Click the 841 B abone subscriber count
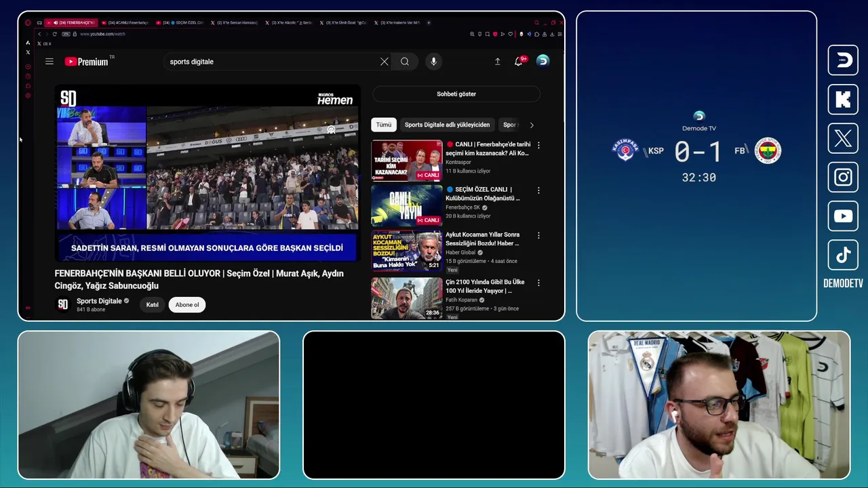The width and height of the screenshot is (868, 488). point(91,310)
